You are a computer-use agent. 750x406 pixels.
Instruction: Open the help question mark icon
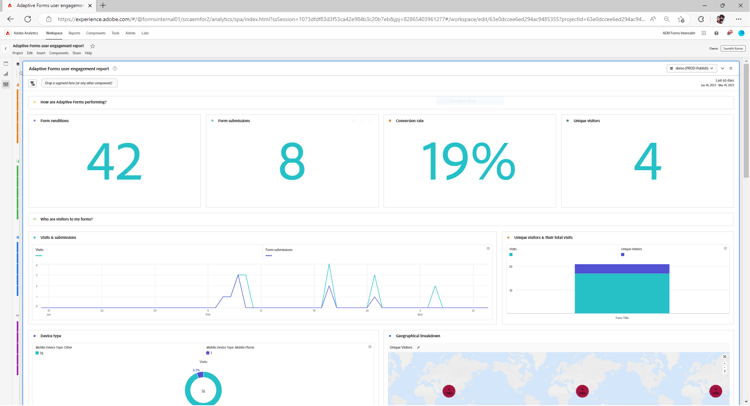coord(716,33)
